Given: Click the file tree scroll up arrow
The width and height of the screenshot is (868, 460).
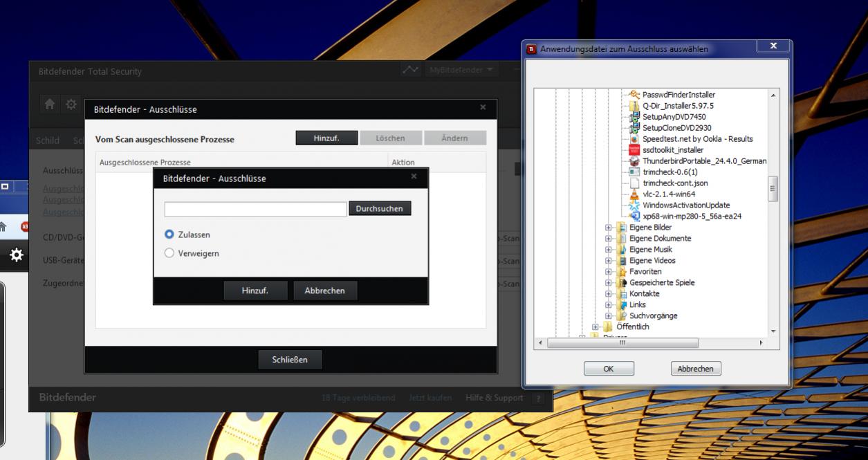Looking at the screenshot, I should tap(773, 94).
